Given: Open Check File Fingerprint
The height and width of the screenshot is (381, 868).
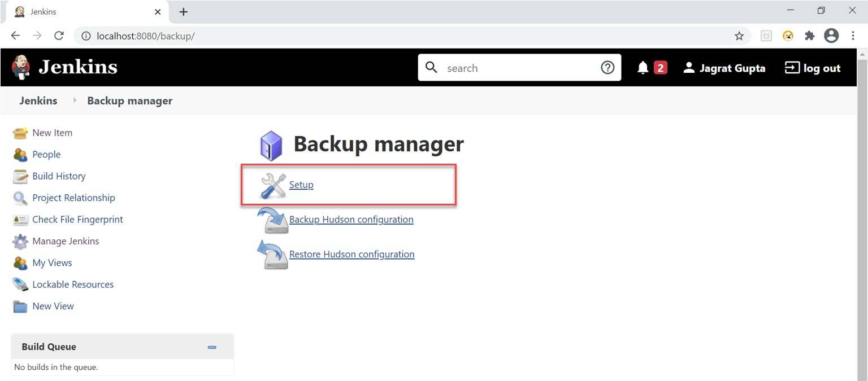Looking at the screenshot, I should 77,219.
